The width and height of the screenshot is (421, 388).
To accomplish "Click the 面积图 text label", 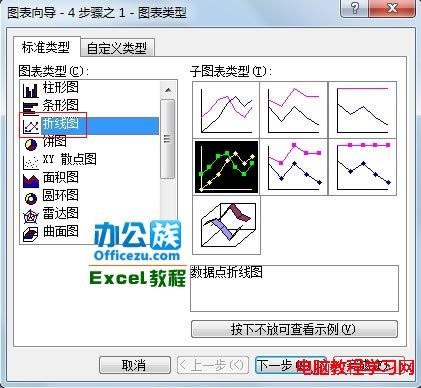I will [x=61, y=177].
